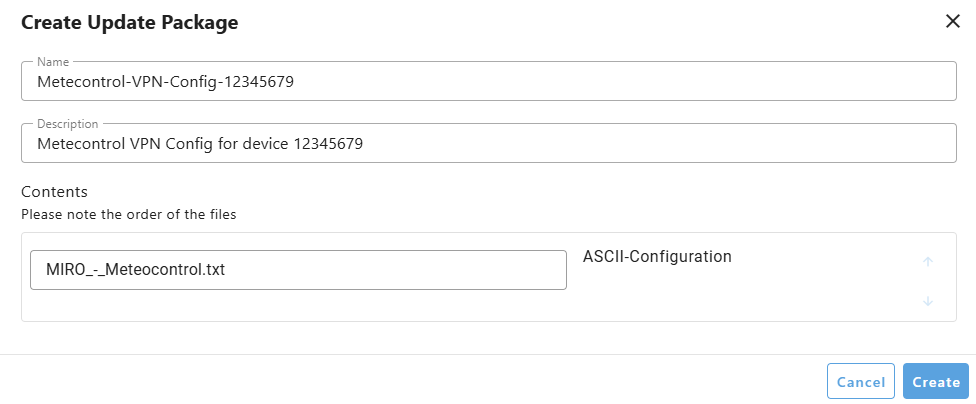This screenshot has width=976, height=404.
Task: Cancel the update package creation
Action: coord(861,381)
